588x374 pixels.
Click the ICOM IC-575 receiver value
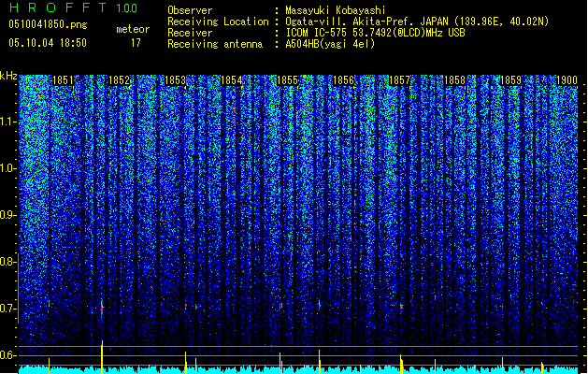[376, 33]
